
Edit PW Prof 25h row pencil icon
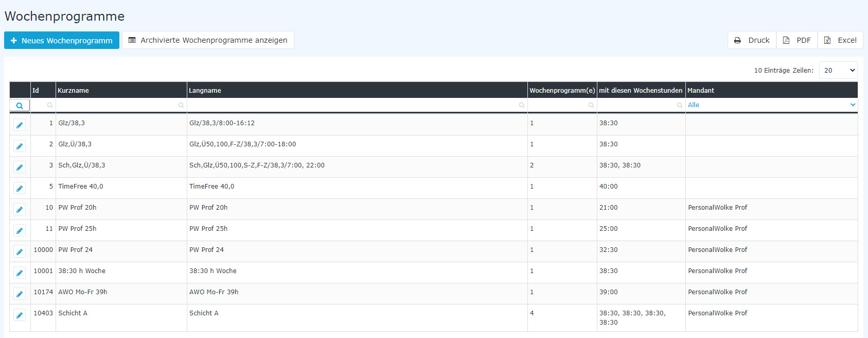click(x=20, y=231)
